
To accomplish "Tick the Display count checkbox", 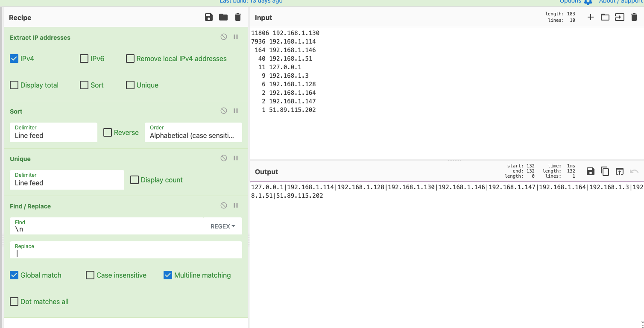I will click(x=135, y=180).
